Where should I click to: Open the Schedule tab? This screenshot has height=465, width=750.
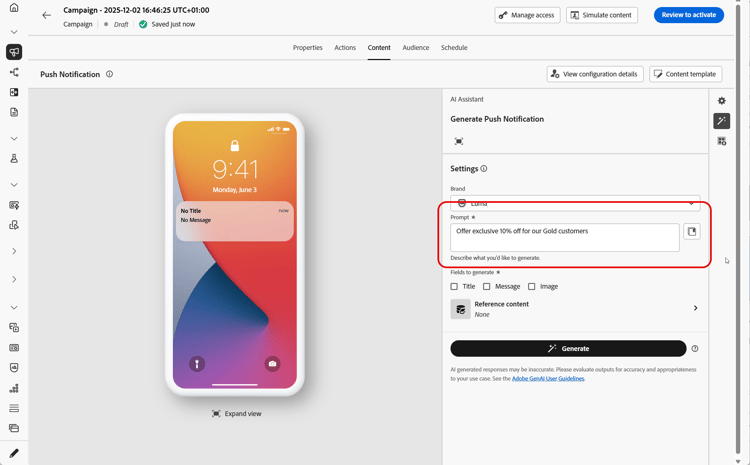454,48
